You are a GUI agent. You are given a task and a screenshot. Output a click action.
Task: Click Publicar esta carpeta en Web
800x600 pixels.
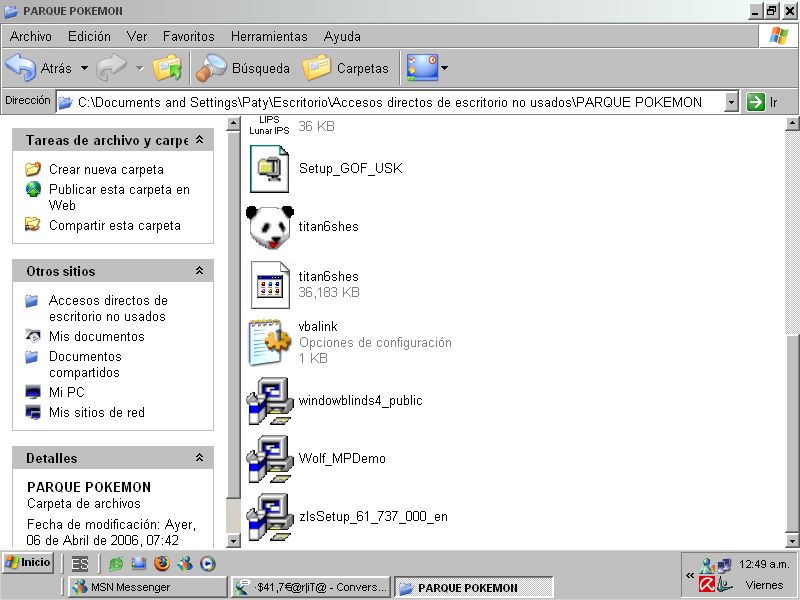(119, 197)
